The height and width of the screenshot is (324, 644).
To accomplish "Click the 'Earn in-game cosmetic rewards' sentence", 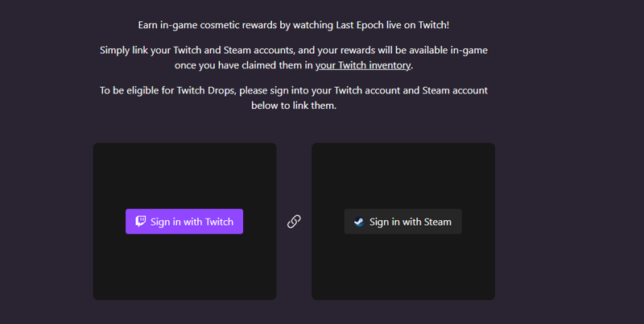I will [294, 25].
